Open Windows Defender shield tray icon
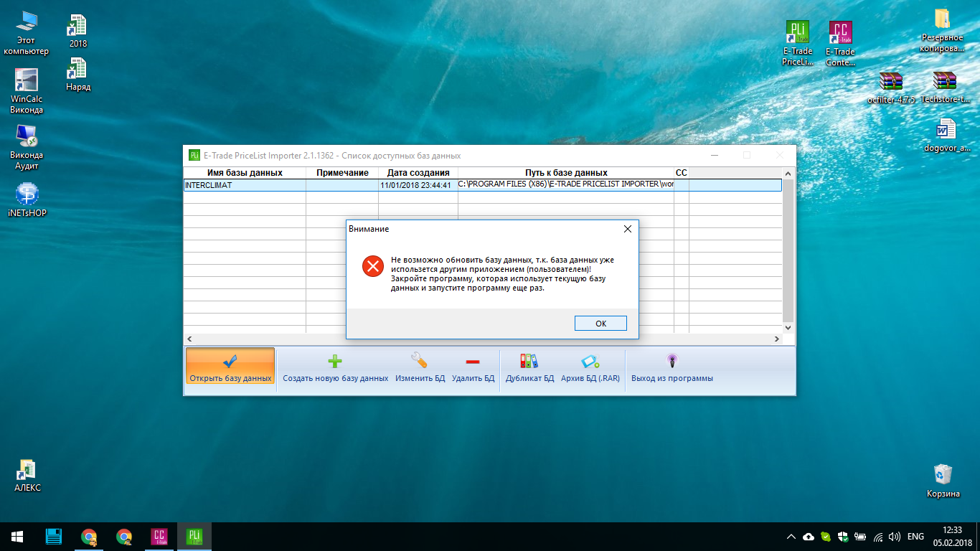980x551 pixels. coord(843,536)
